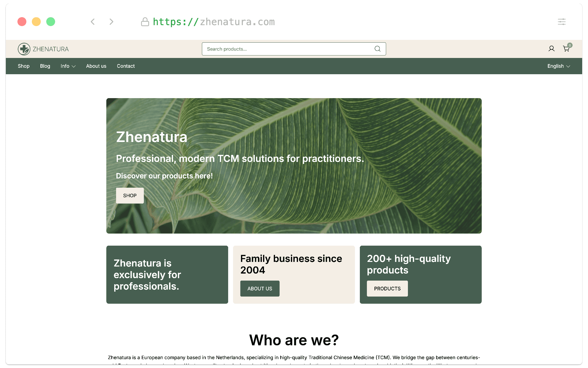Click the search magnifier icon
The width and height of the screenshot is (588, 368).
click(x=378, y=49)
